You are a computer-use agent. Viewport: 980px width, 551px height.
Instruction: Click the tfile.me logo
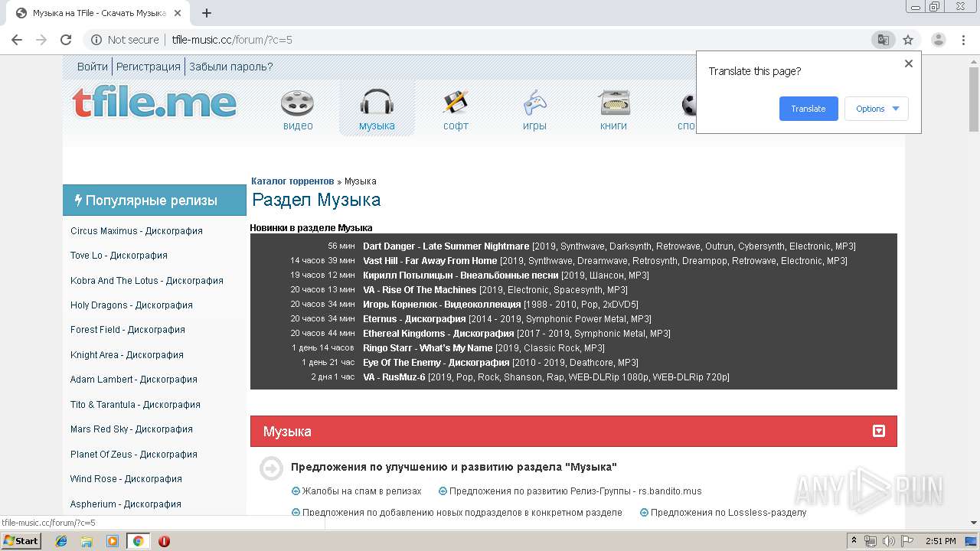pyautogui.click(x=155, y=103)
